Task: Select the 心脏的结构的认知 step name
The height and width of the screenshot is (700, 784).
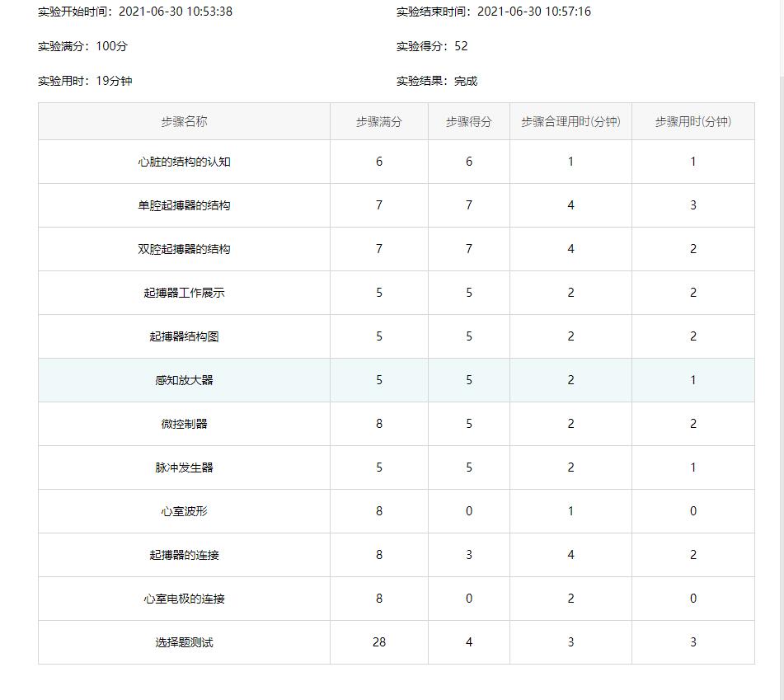Action: pyautogui.click(x=184, y=162)
